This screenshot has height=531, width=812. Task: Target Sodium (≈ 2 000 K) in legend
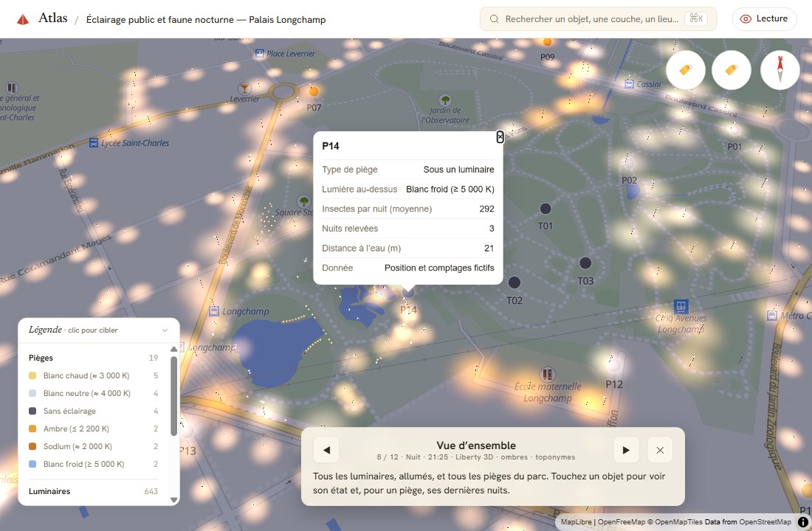click(94, 446)
